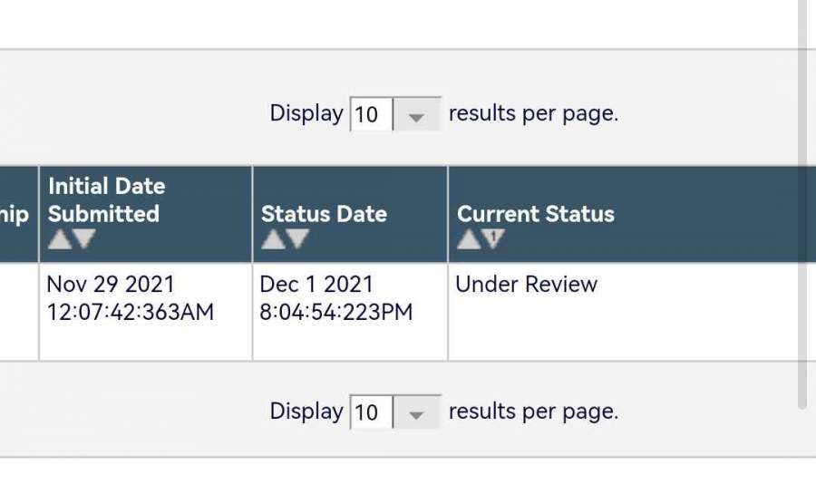Sort Status Date descending arrow

(297, 239)
